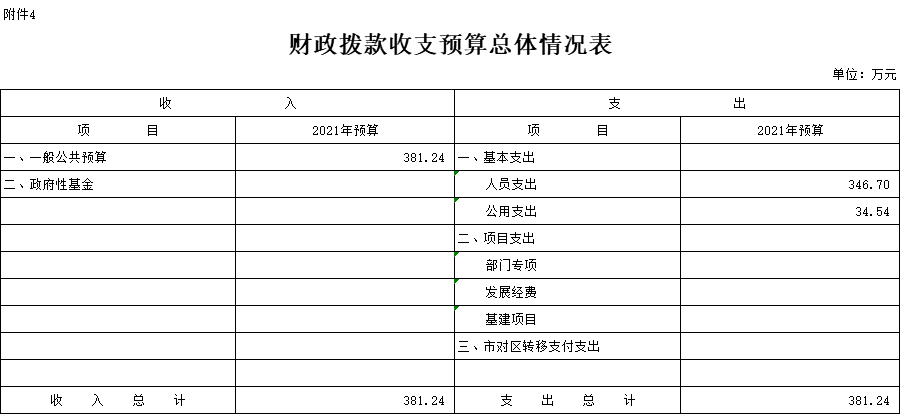This screenshot has height=414, width=901.
Task: Select the 收入总计 cell
Action: click(118, 401)
